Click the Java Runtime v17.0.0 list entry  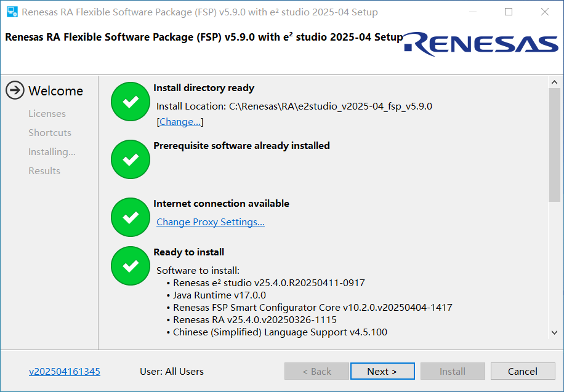tap(219, 295)
